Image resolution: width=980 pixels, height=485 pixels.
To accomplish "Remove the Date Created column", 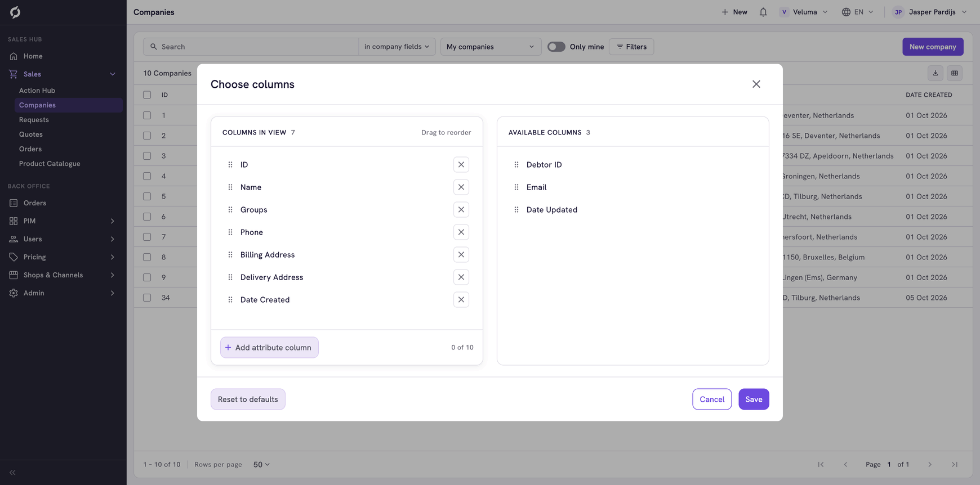I will coord(461,300).
